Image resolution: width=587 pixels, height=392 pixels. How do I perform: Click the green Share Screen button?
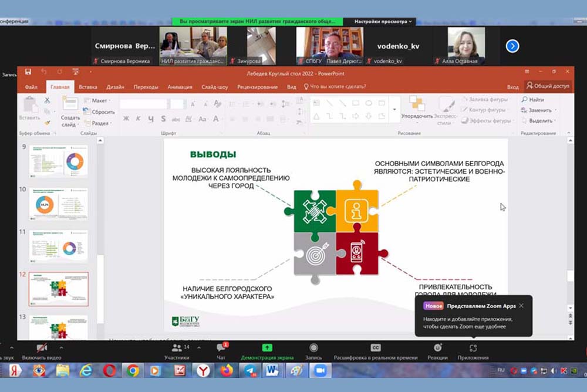tap(267, 349)
